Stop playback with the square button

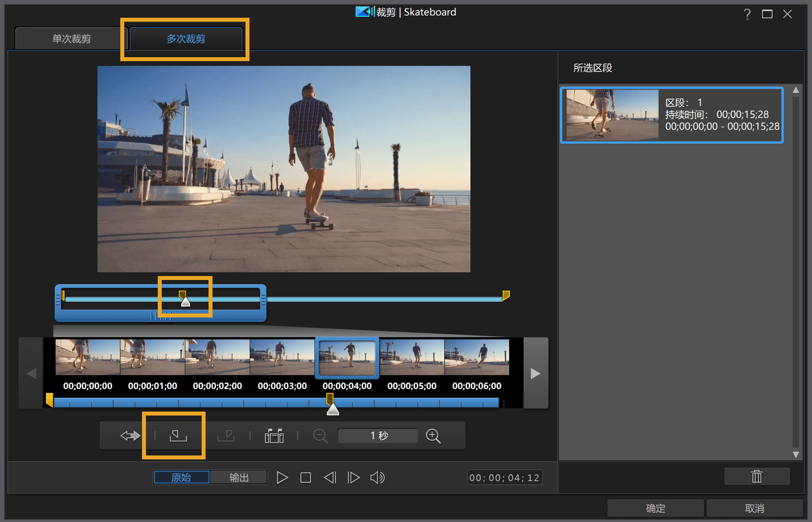(306, 478)
